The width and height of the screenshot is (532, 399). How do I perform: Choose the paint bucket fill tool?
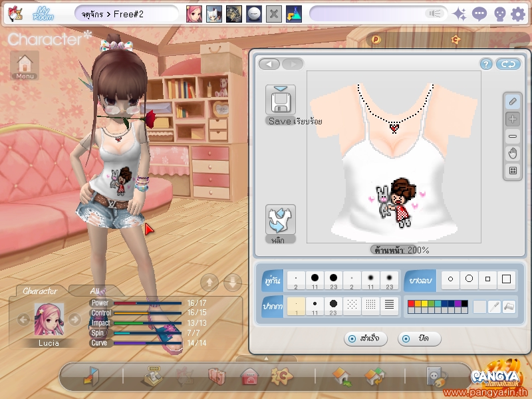509,307
